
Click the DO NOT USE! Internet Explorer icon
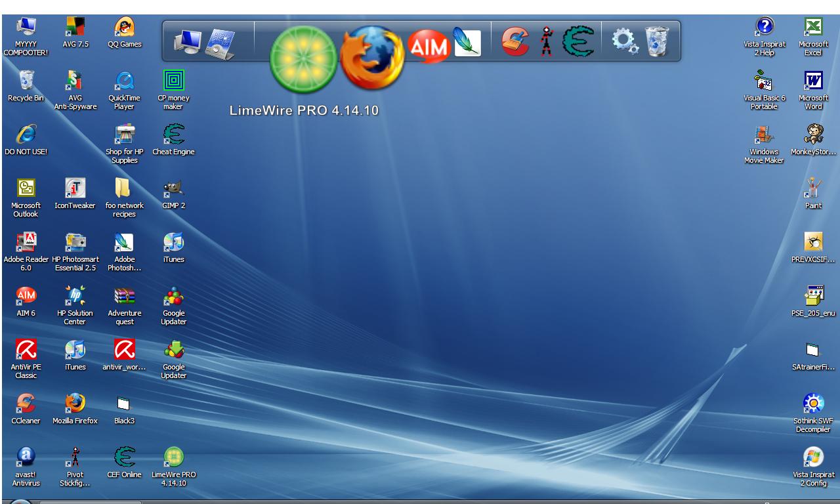tap(26, 140)
